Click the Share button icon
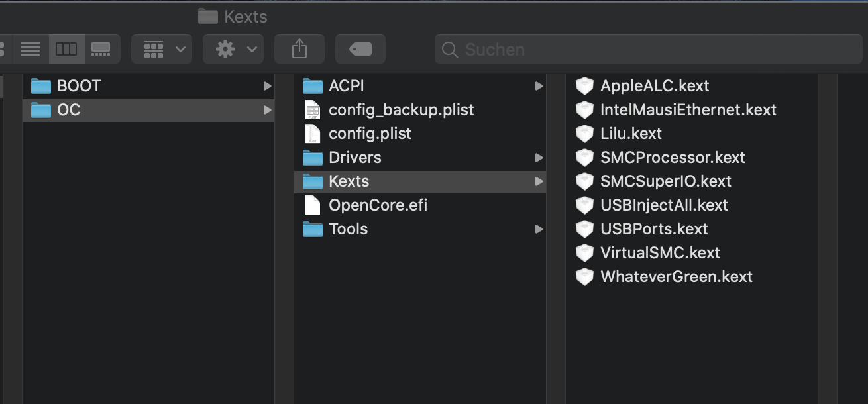This screenshot has width=868, height=404. pyautogui.click(x=299, y=49)
